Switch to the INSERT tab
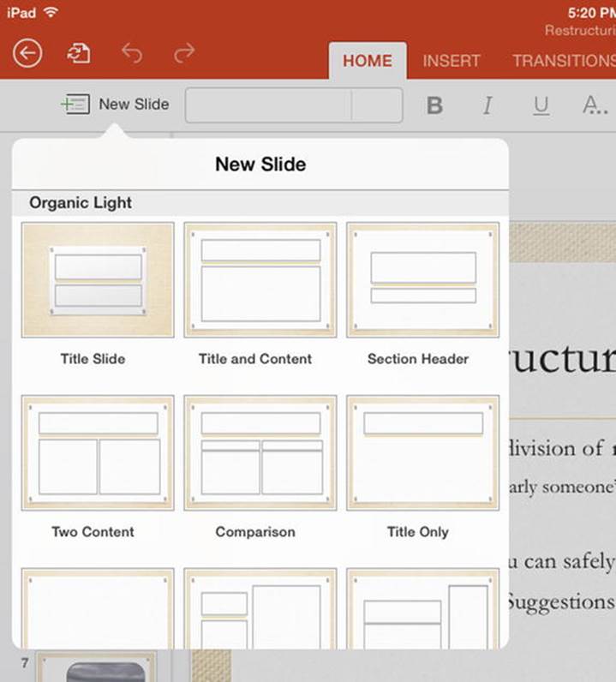The width and height of the screenshot is (616, 682). pyautogui.click(x=452, y=61)
